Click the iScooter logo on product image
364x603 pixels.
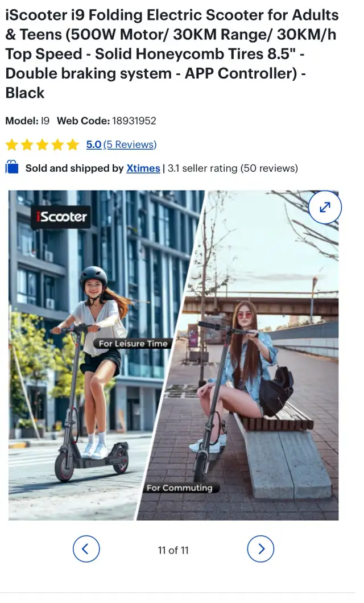[x=61, y=217]
